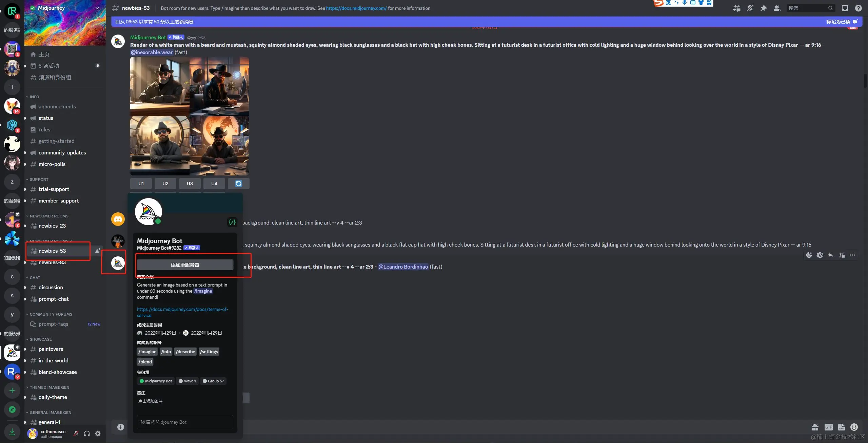
Task: Open Midjourney server dropdown menu
Action: (x=97, y=8)
